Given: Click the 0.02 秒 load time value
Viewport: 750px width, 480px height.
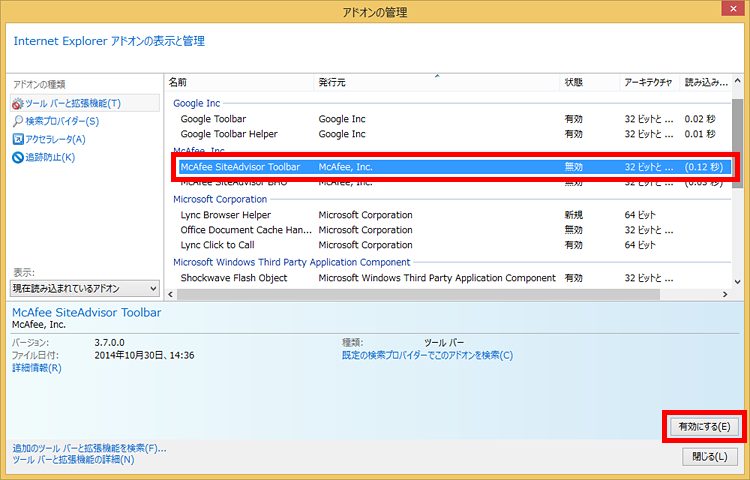Looking at the screenshot, I should click(x=700, y=119).
